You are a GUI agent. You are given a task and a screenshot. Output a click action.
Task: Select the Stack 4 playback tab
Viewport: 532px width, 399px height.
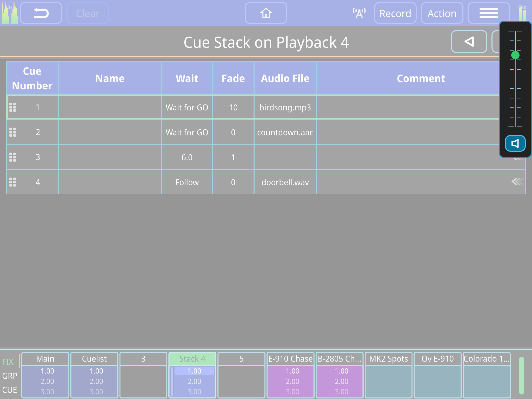pyautogui.click(x=192, y=359)
